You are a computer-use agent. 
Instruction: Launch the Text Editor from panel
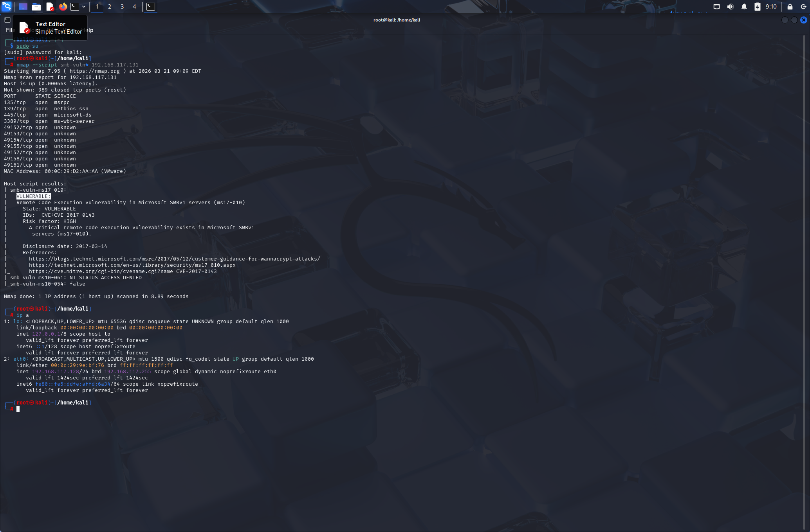(x=50, y=7)
